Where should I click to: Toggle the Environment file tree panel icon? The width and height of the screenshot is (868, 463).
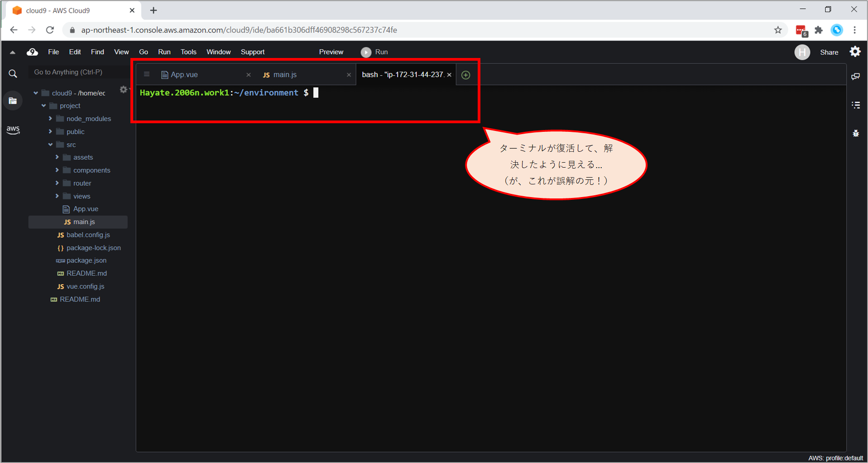[x=13, y=101]
